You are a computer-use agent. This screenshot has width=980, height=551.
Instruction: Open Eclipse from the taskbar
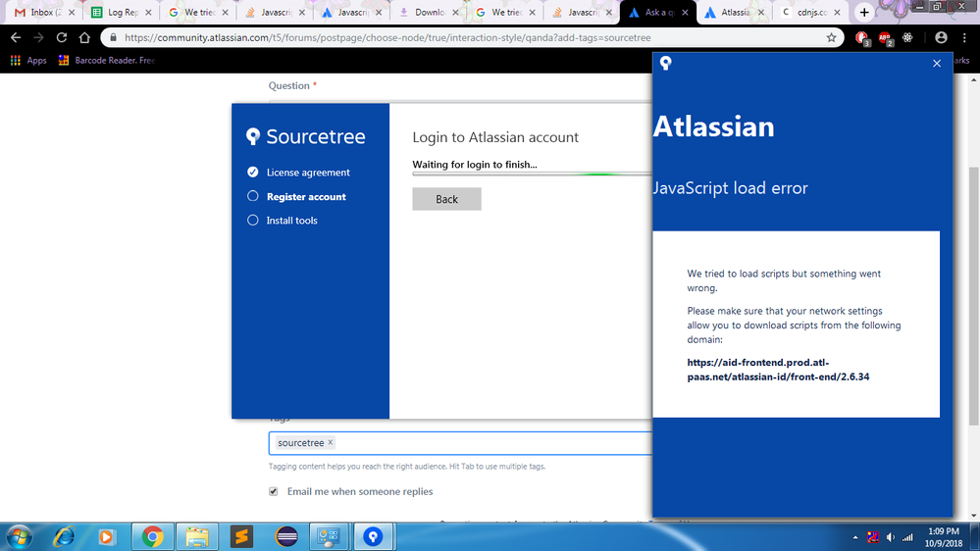(286, 536)
